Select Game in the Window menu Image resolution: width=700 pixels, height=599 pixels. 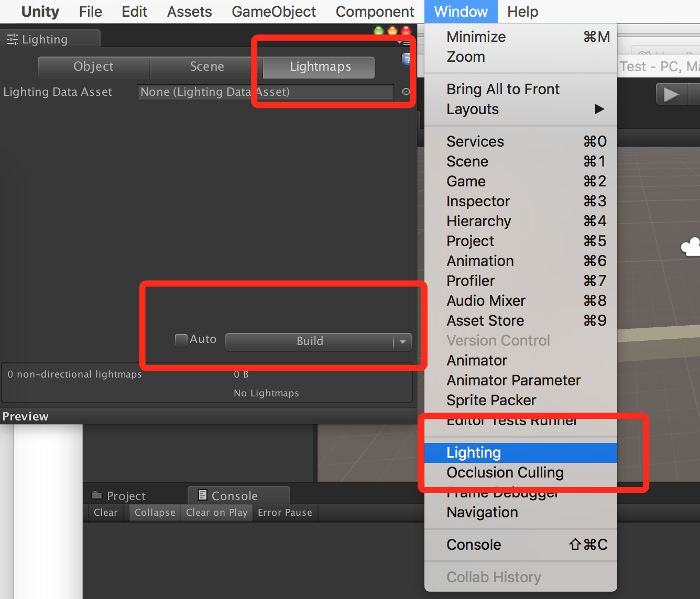pos(521,181)
